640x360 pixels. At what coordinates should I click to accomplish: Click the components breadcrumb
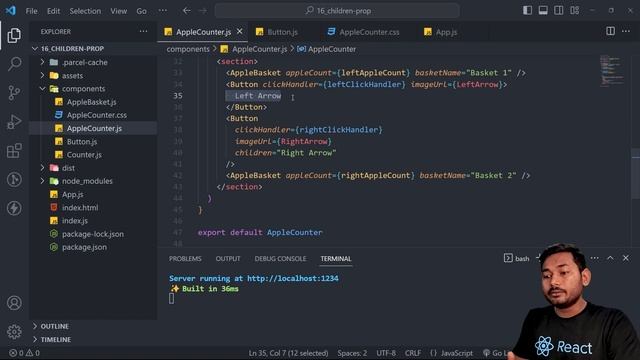coord(188,49)
